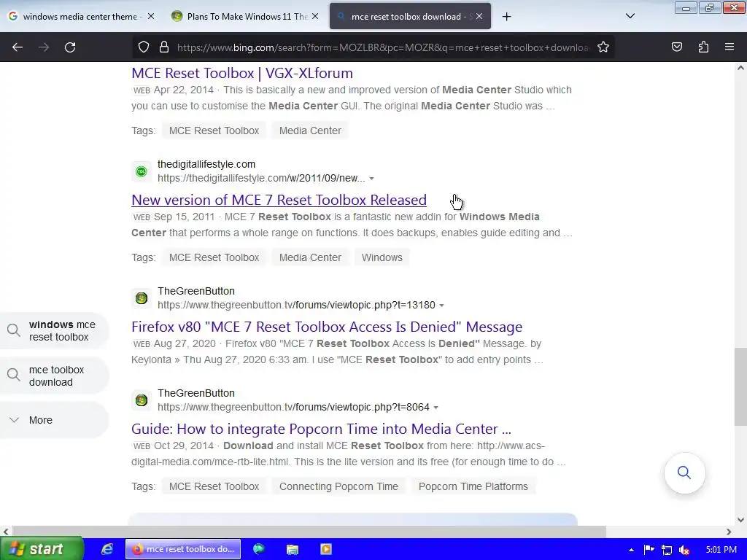The image size is (747, 560).
Task: Click Popcorn Time Platforms tag
Action: (x=473, y=486)
